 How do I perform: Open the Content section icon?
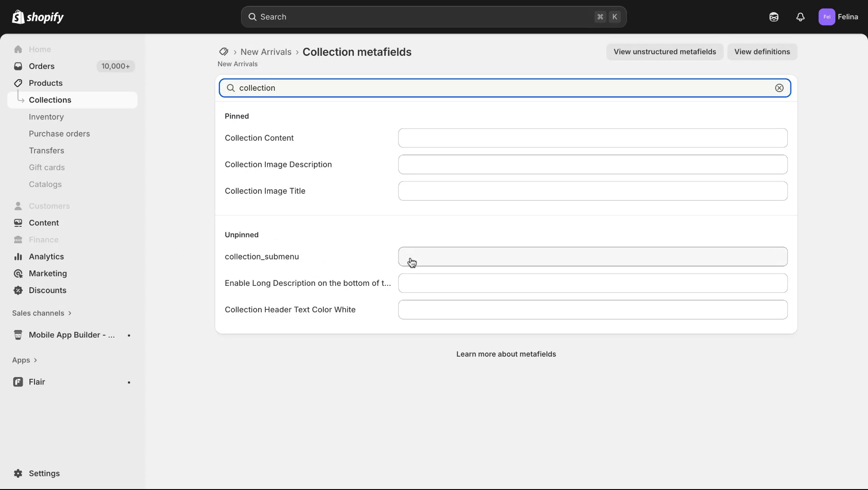(x=18, y=223)
